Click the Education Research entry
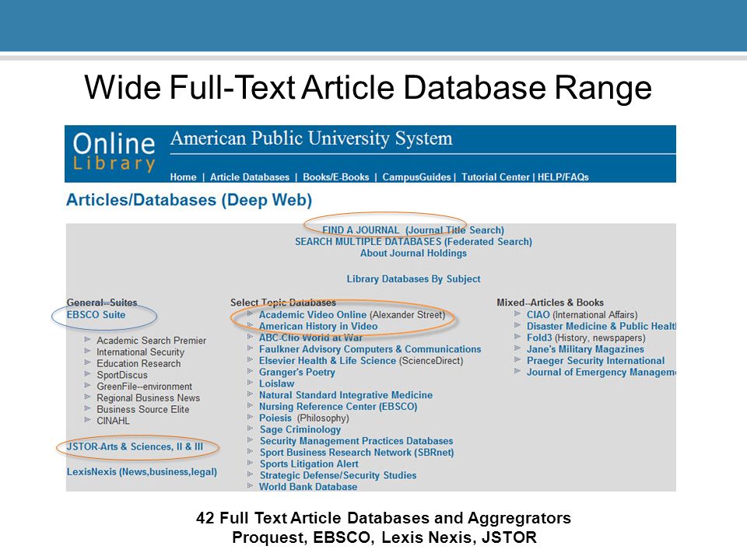The height and width of the screenshot is (560, 747). [x=139, y=363]
